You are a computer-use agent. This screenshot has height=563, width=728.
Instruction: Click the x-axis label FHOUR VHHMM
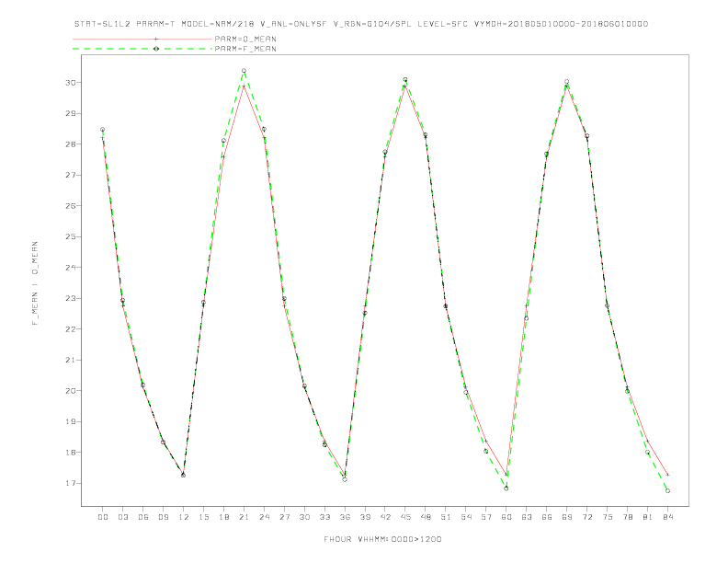(382, 539)
